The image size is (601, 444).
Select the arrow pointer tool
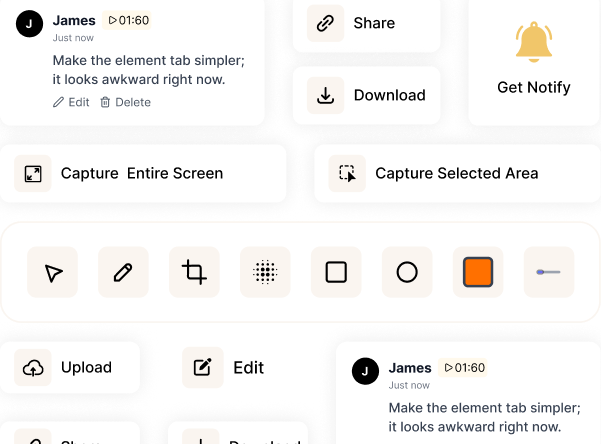53,272
